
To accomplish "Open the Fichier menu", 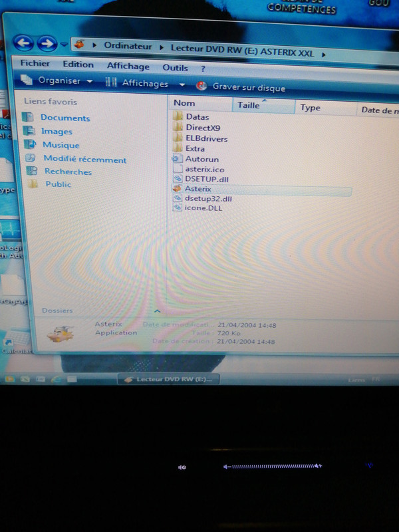I will pyautogui.click(x=35, y=63).
